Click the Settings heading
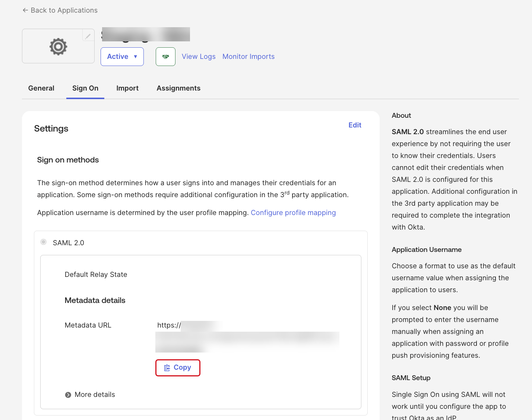The height and width of the screenshot is (420, 532). [51, 129]
